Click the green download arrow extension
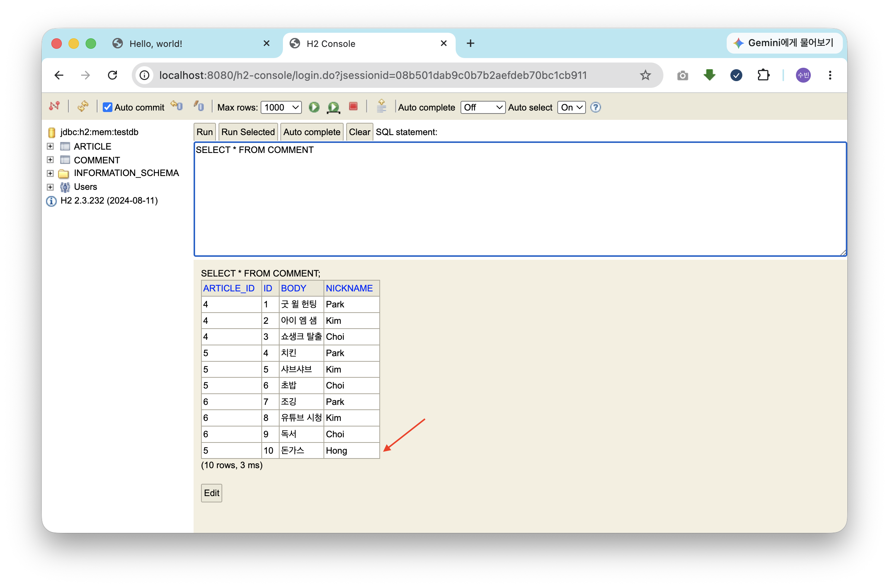889x588 pixels. pos(709,76)
